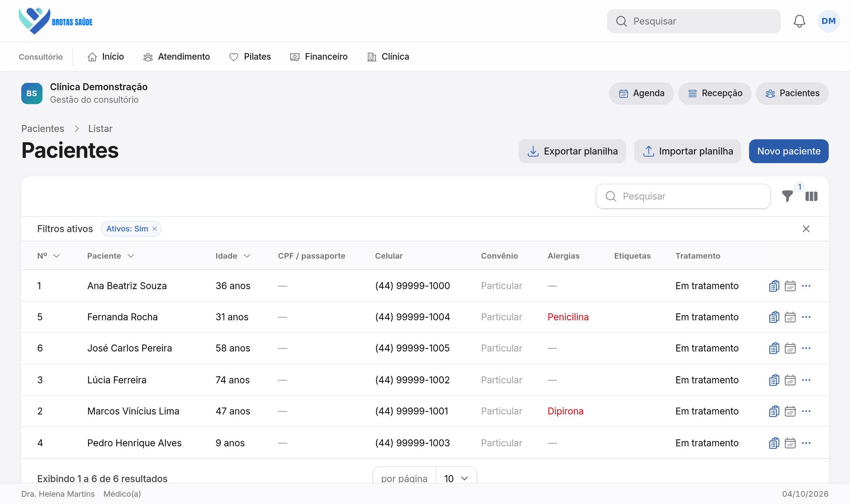Open the DM user avatar menu
The height and width of the screenshot is (504, 850).
[x=828, y=21]
